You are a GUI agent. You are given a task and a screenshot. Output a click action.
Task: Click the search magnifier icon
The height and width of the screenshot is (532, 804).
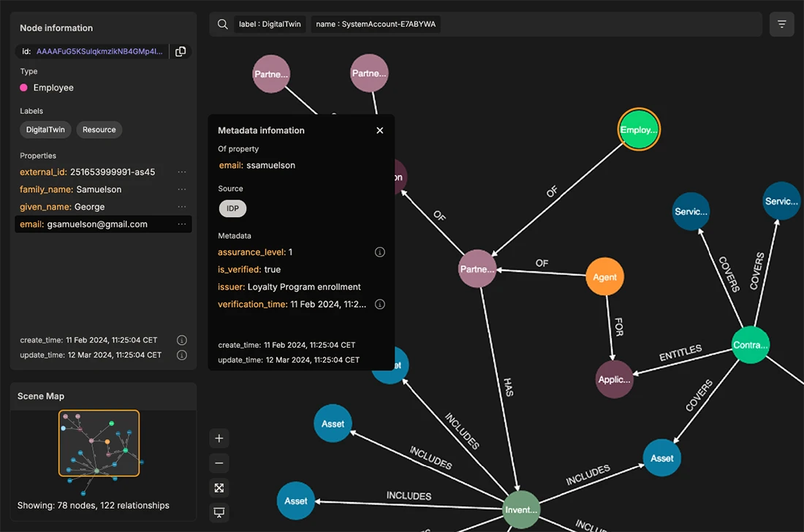click(x=222, y=23)
